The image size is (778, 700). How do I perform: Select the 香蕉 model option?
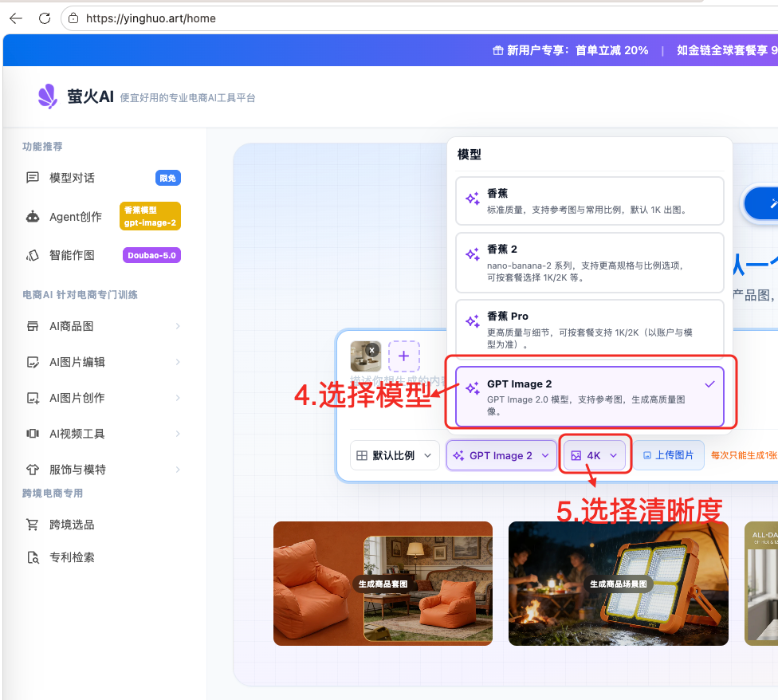click(x=589, y=201)
